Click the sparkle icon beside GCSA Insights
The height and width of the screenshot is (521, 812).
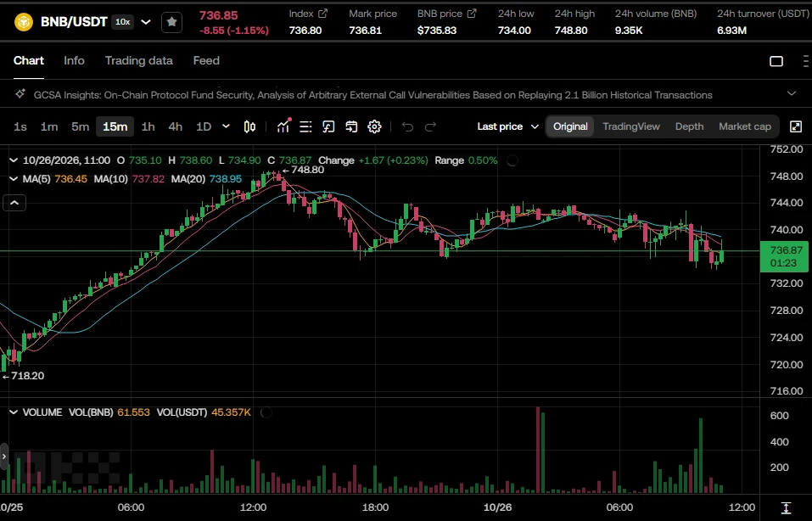click(x=20, y=93)
